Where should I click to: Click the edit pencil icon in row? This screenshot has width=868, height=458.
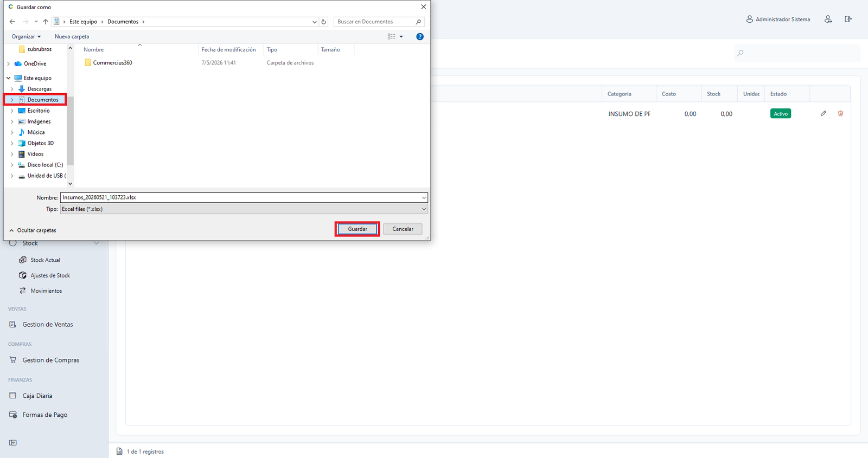tap(824, 113)
